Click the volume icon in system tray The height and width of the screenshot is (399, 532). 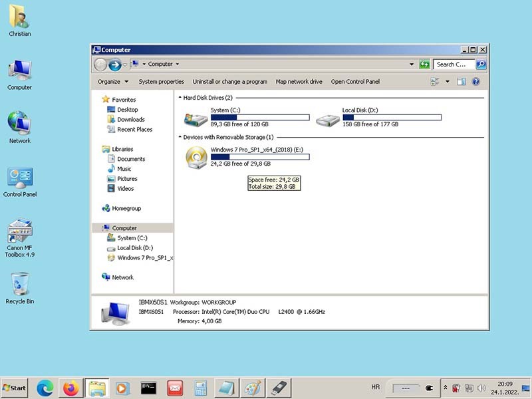point(480,388)
